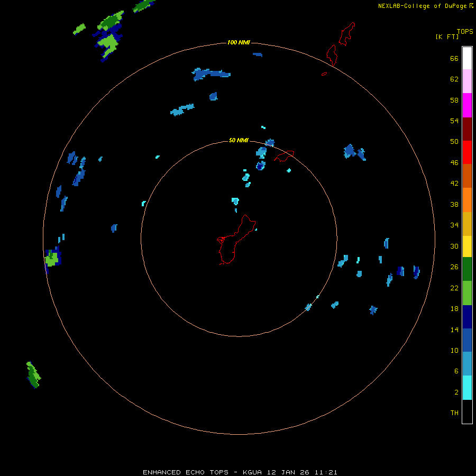Click the gold legend swatch
Image resolution: width=476 pixels, height=476 pixels.
(467, 224)
